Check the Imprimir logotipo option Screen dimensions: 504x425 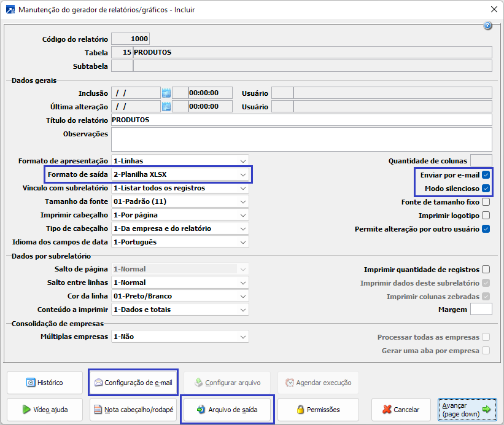[x=486, y=216]
